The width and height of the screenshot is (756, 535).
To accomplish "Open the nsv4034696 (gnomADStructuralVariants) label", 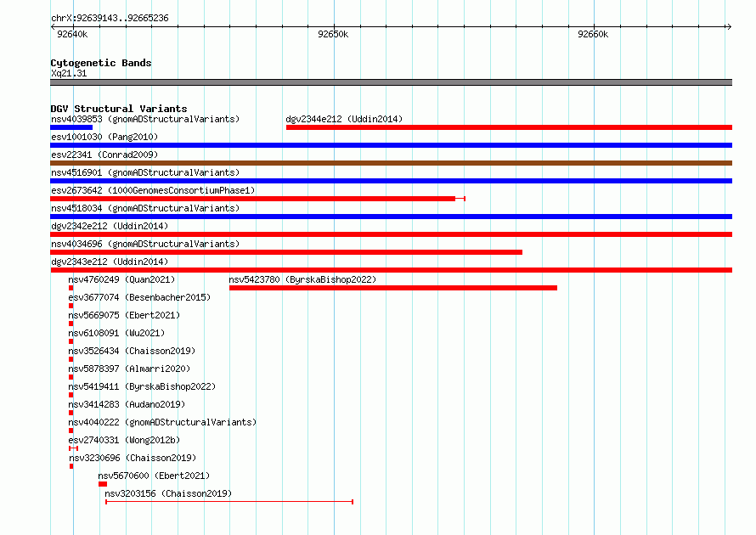I will coord(145,244).
